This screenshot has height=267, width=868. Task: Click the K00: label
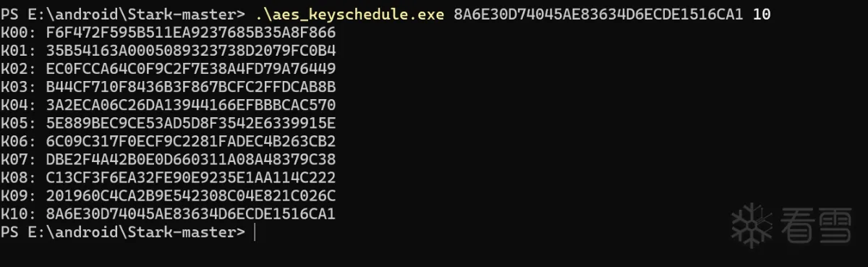tap(20, 33)
